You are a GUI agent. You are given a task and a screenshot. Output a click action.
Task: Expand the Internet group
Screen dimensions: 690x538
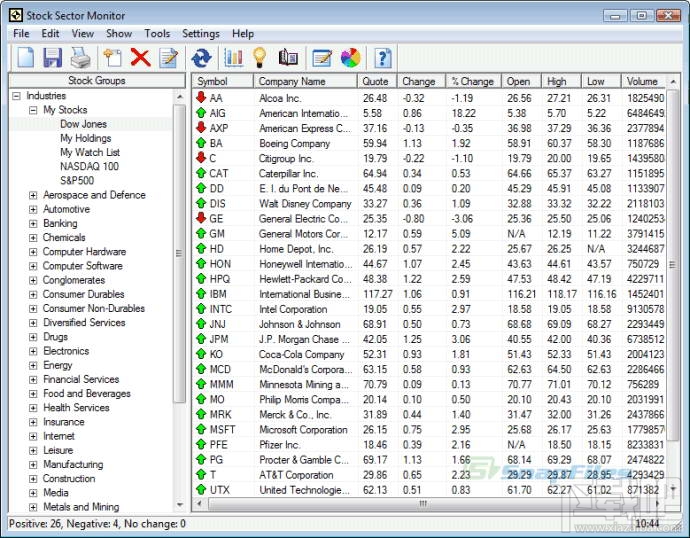coord(33,436)
